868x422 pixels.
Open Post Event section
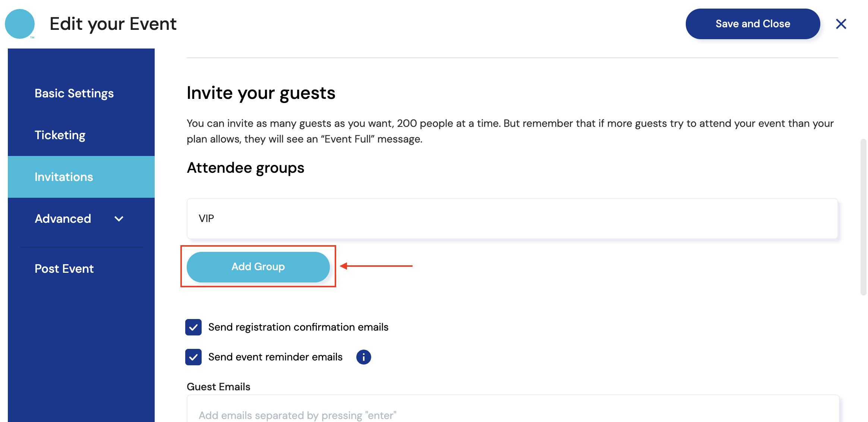click(64, 269)
